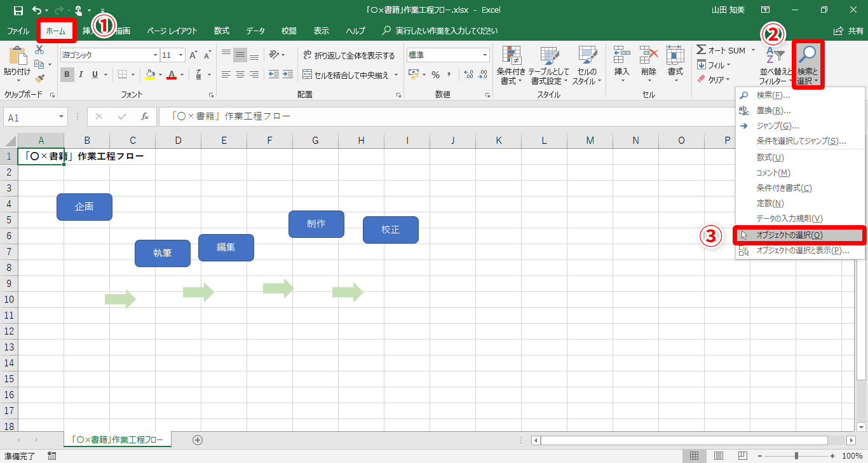The height and width of the screenshot is (463, 868).
Task: Open the 検索と選択 find and select button
Action: click(x=808, y=65)
